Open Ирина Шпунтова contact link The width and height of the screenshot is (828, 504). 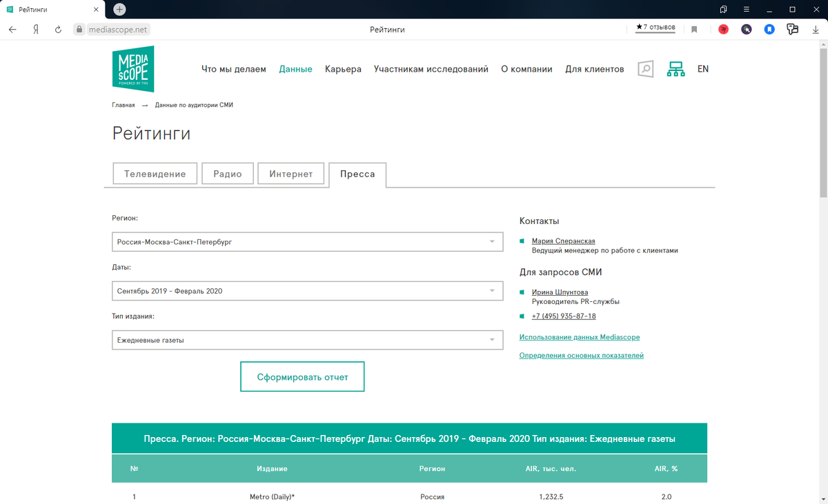tap(560, 292)
